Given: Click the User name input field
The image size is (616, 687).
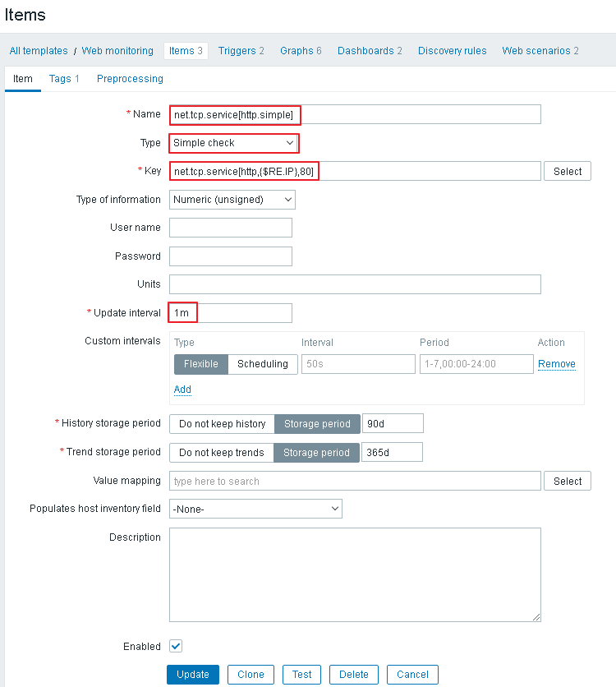Looking at the screenshot, I should [231, 228].
